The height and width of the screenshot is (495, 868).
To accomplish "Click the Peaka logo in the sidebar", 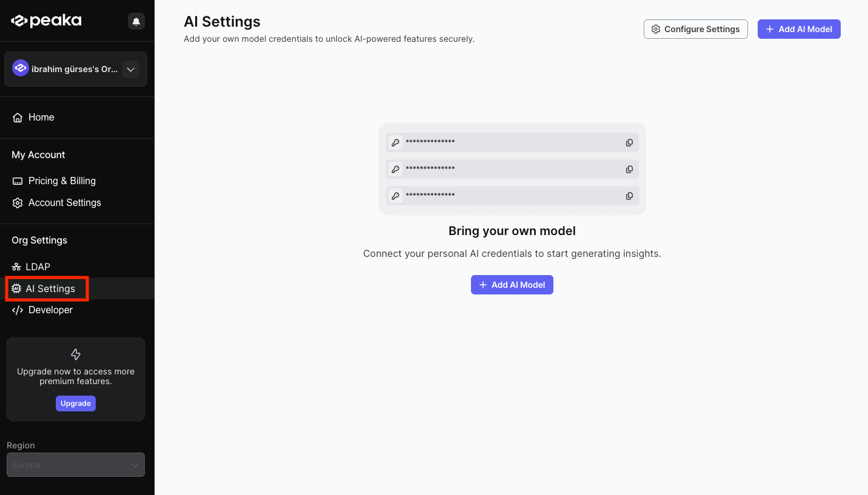I will (x=46, y=21).
